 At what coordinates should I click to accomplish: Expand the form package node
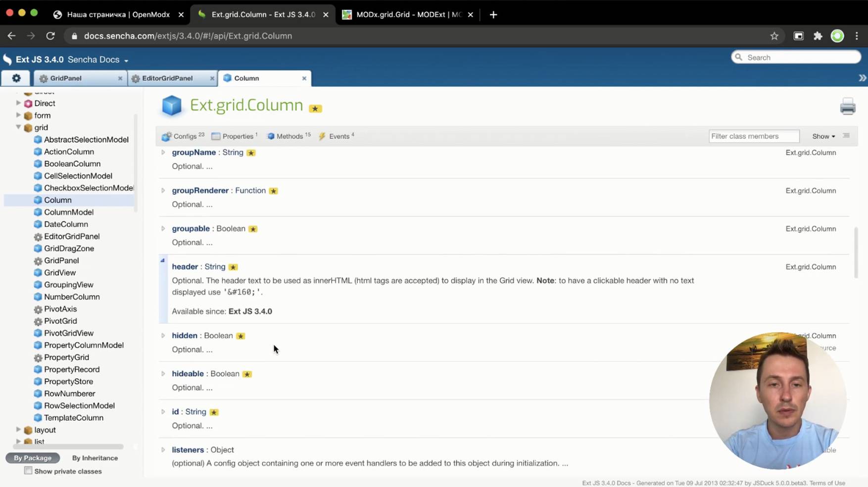tap(18, 115)
